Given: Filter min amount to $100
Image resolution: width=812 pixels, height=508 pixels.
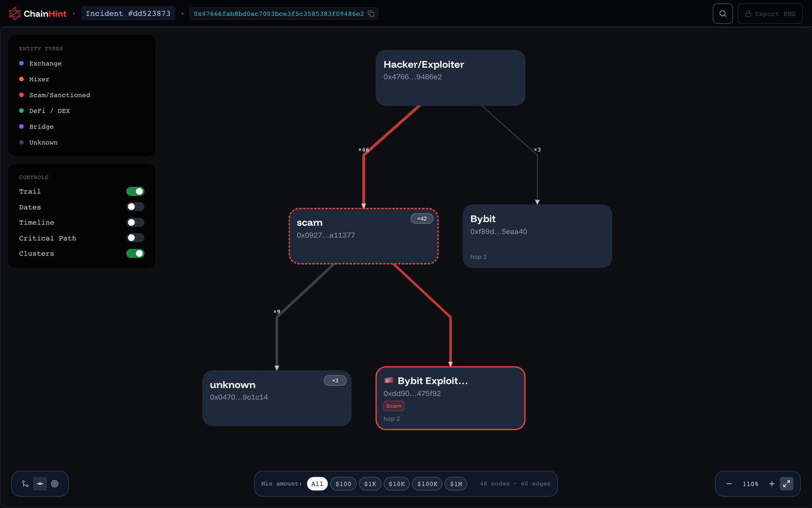Looking at the screenshot, I should pyautogui.click(x=343, y=484).
